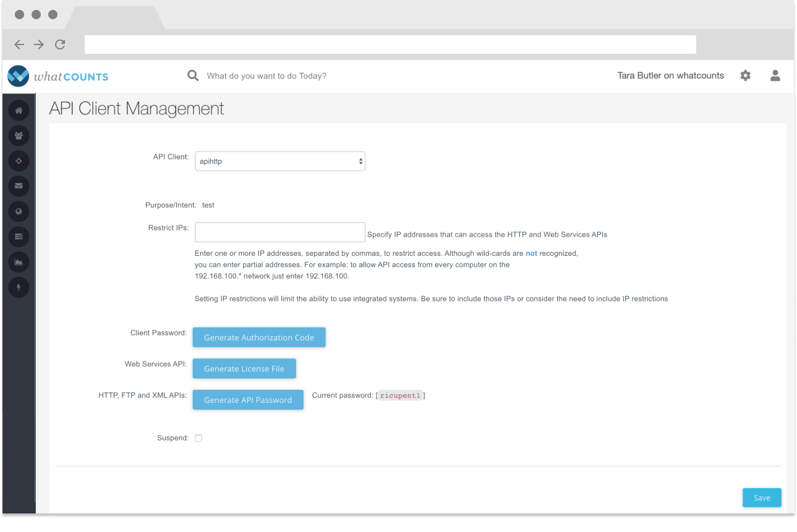Viewport: 797px width, 532px height.
Task: Save the API client settings
Action: [x=762, y=498]
